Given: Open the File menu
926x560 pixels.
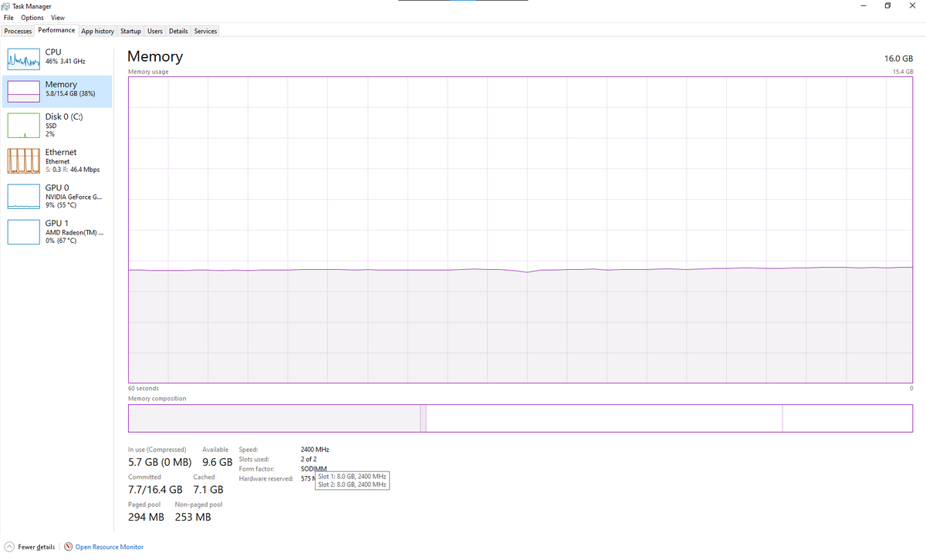Looking at the screenshot, I should click(9, 18).
